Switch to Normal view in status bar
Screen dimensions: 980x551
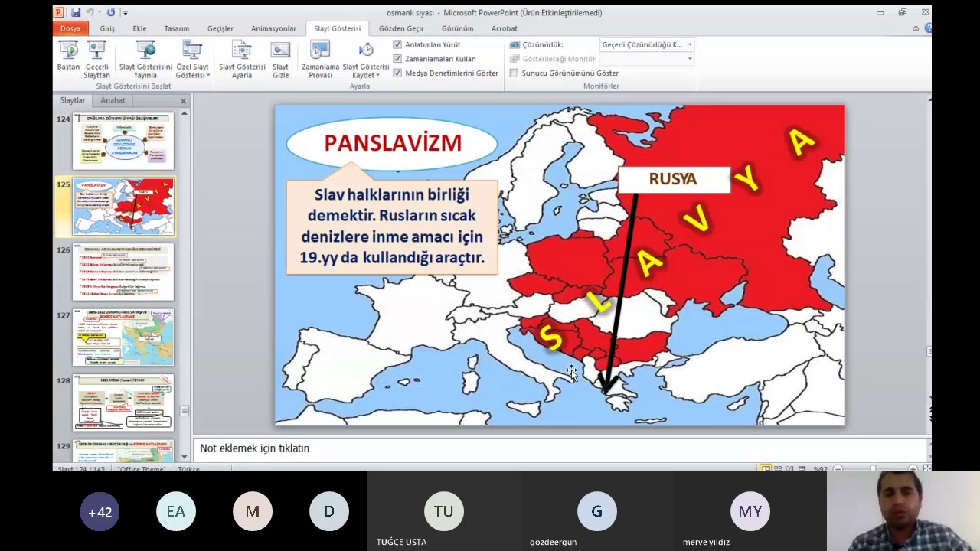click(766, 468)
